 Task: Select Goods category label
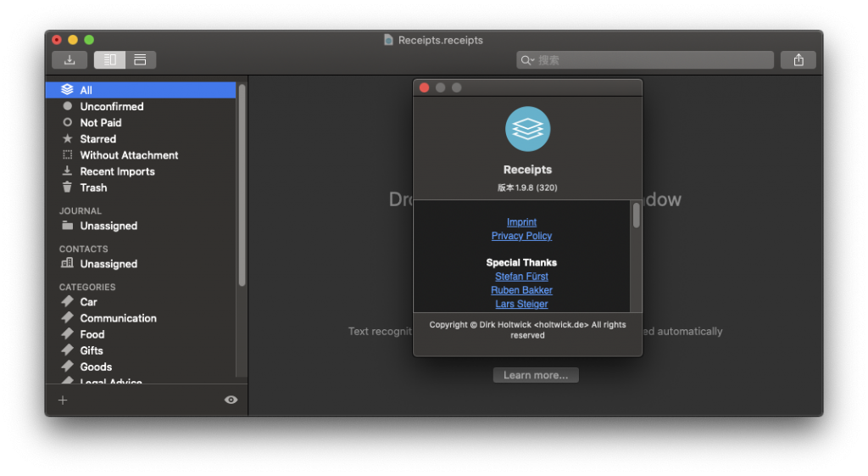point(96,367)
